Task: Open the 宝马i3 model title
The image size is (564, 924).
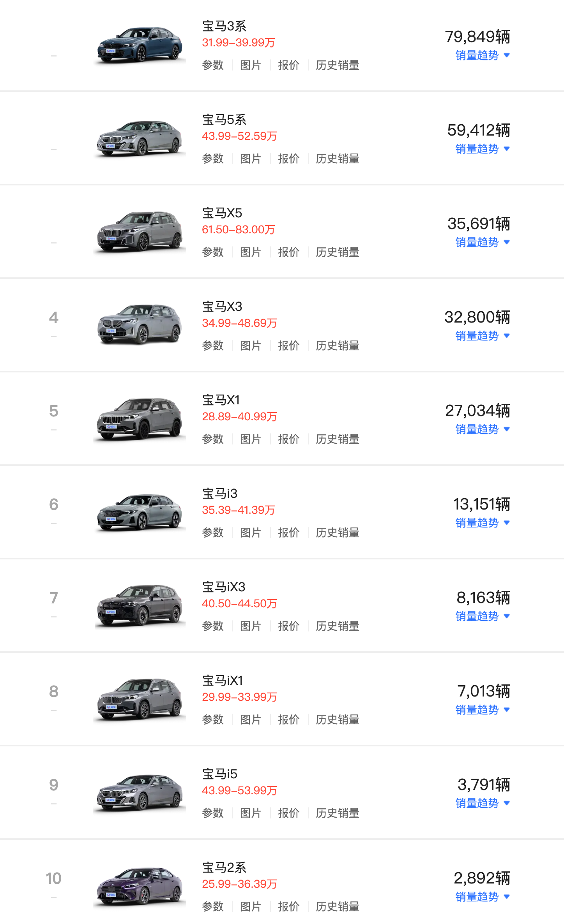Action: point(220,494)
